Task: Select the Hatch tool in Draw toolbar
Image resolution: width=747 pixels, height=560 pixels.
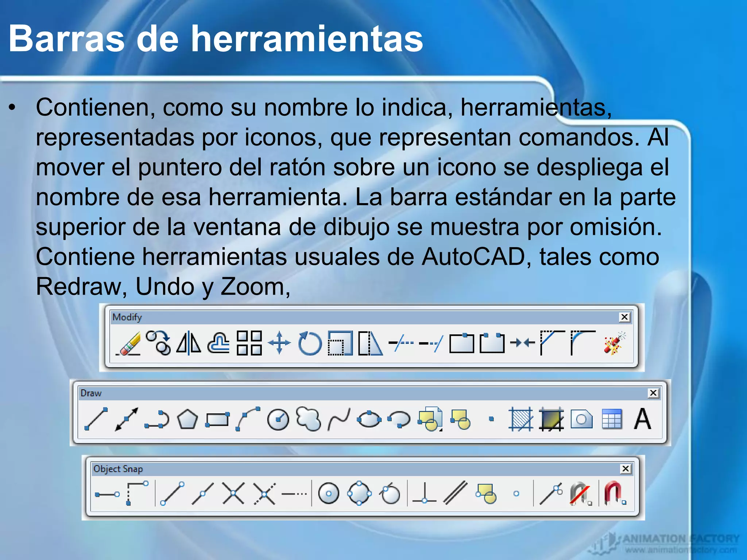Action: point(521,419)
